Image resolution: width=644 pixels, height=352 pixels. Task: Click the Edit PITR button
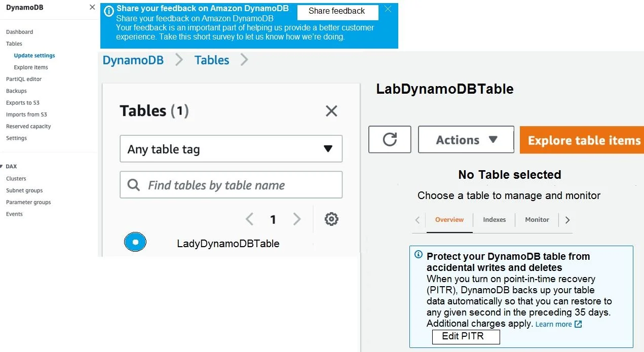coord(466,336)
